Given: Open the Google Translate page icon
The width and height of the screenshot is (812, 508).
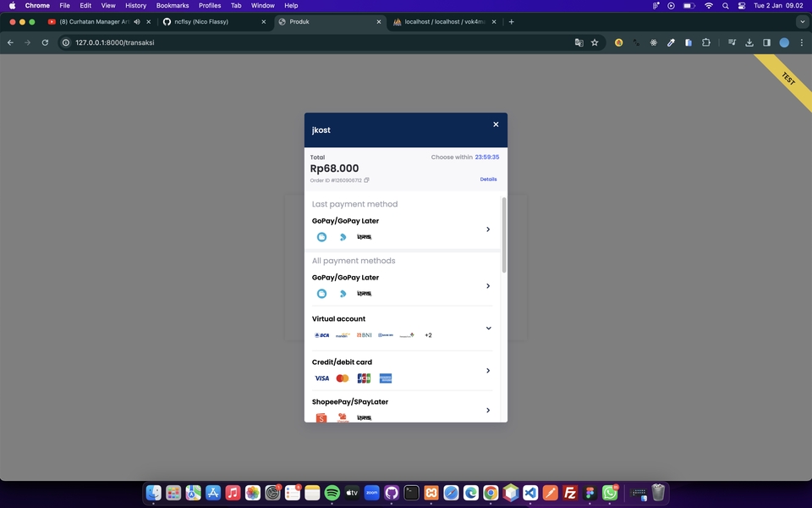Looking at the screenshot, I should [x=579, y=42].
